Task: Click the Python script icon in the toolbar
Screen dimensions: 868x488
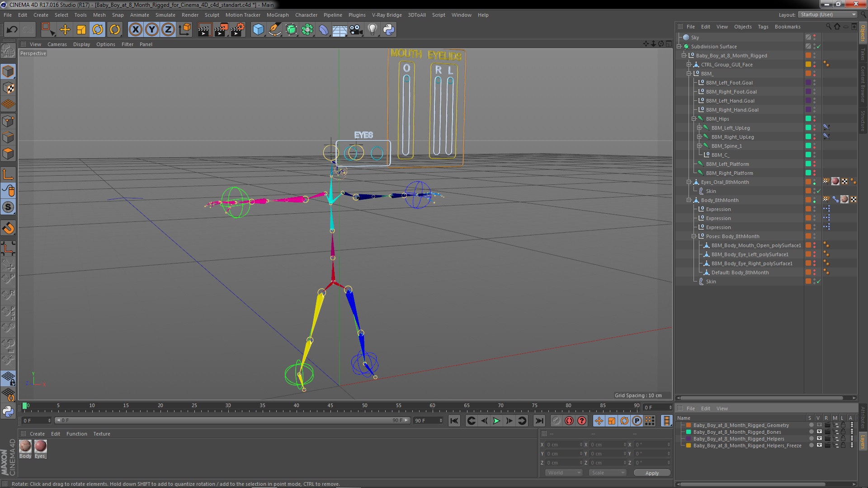Action: point(389,30)
